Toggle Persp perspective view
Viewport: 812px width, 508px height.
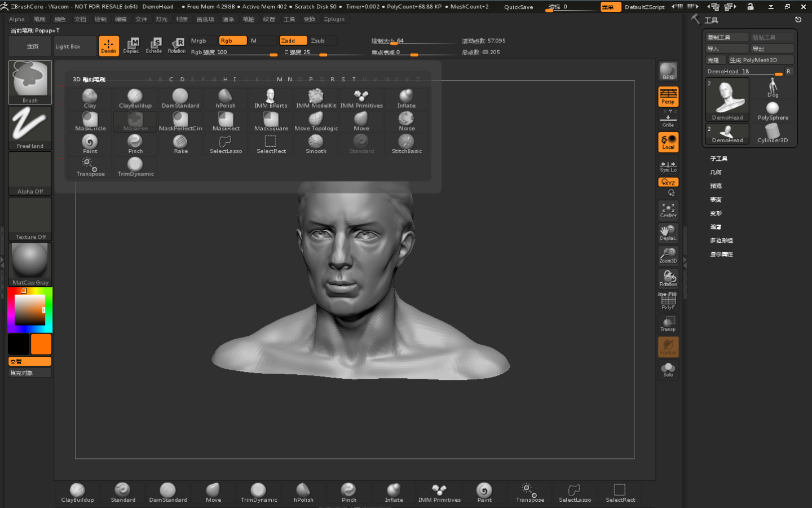[668, 97]
